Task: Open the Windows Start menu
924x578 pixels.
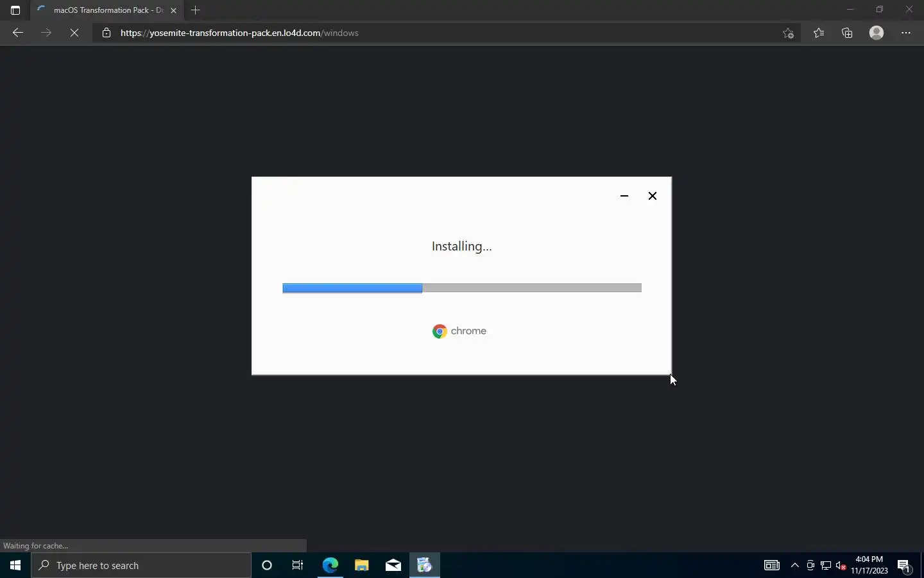Action: tap(15, 565)
